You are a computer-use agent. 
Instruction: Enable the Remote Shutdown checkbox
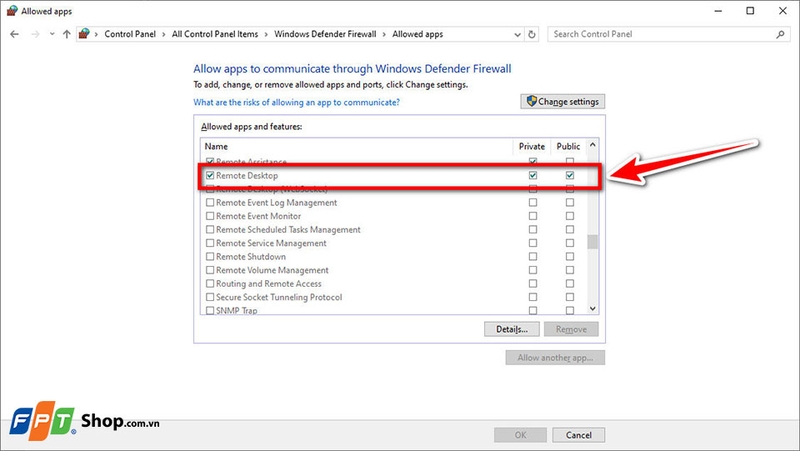point(210,257)
